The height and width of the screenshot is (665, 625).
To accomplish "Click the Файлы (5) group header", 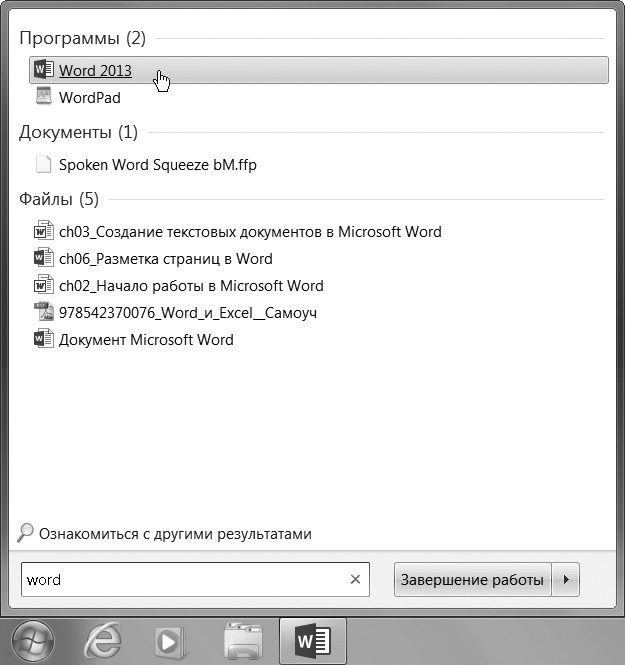I will point(59,199).
